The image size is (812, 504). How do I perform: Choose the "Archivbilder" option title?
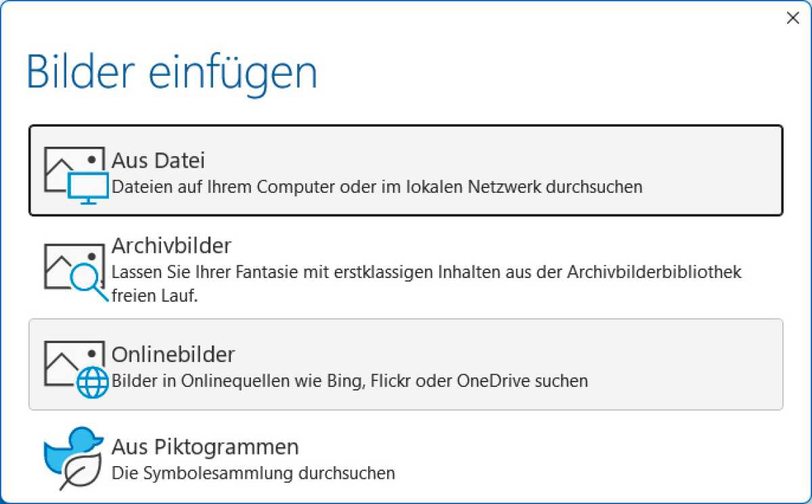(171, 244)
